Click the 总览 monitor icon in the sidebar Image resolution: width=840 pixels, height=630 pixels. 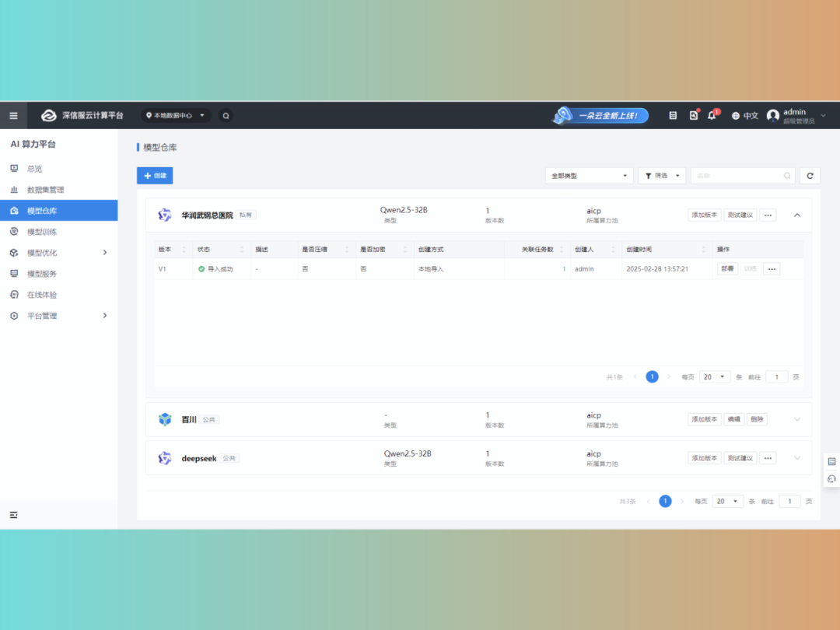tap(14, 169)
